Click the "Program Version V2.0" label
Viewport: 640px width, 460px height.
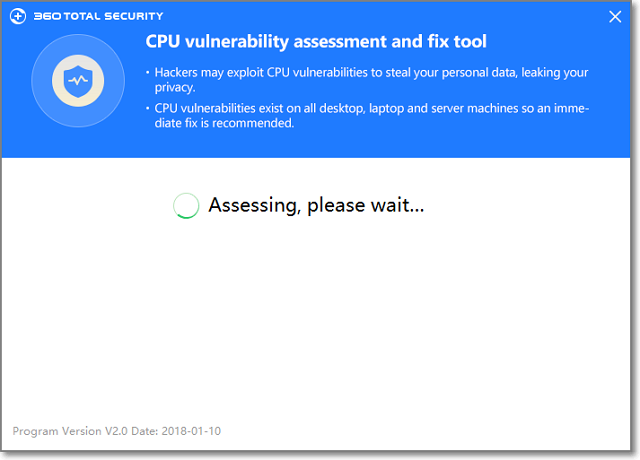tap(72, 431)
